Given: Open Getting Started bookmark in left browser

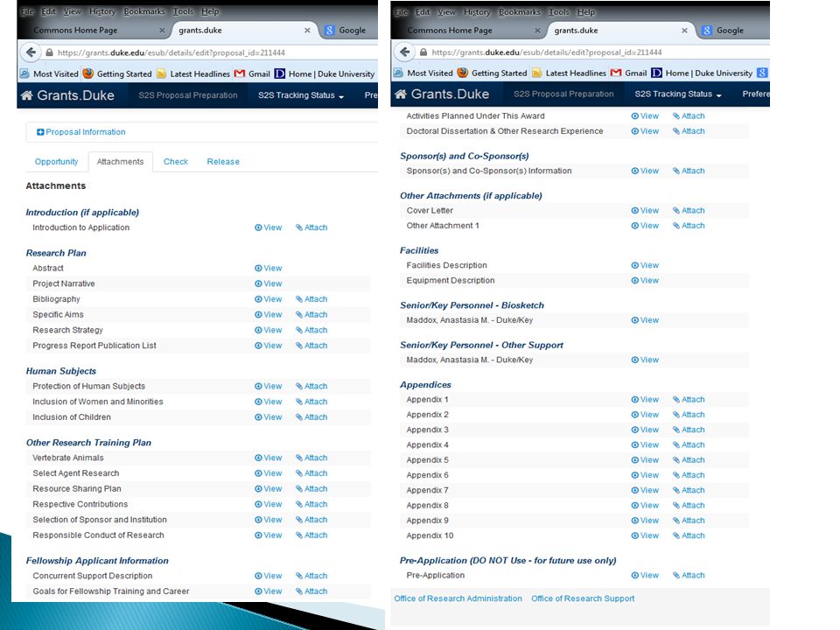Looking at the screenshot, I should (117, 73).
